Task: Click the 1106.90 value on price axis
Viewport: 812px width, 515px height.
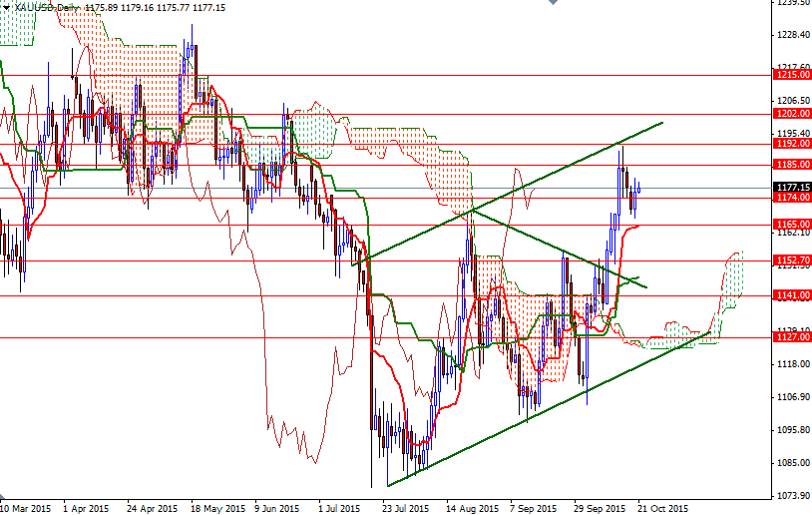Action: [x=793, y=397]
